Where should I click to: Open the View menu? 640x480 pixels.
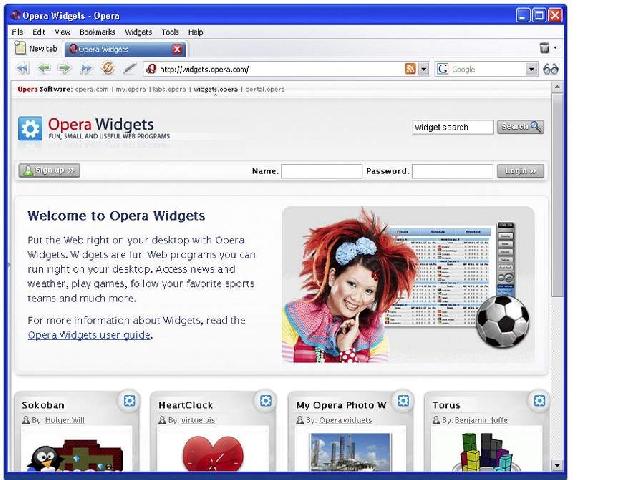click(62, 32)
